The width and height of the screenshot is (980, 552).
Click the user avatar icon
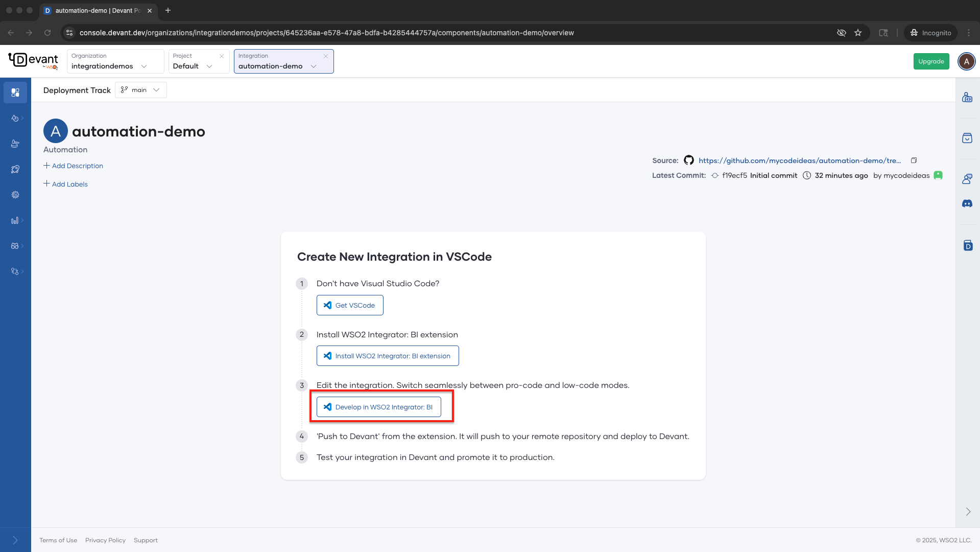pos(966,61)
